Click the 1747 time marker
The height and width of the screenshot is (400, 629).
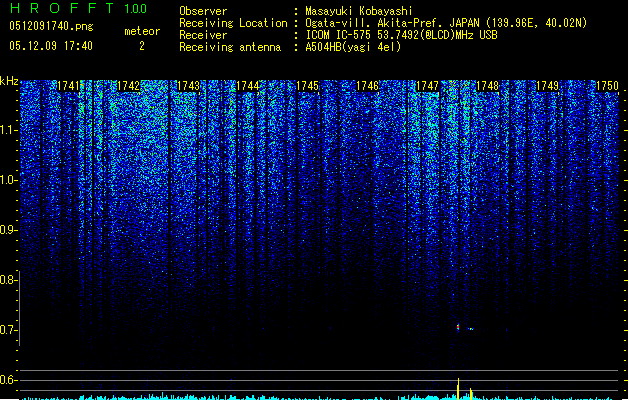[x=428, y=86]
